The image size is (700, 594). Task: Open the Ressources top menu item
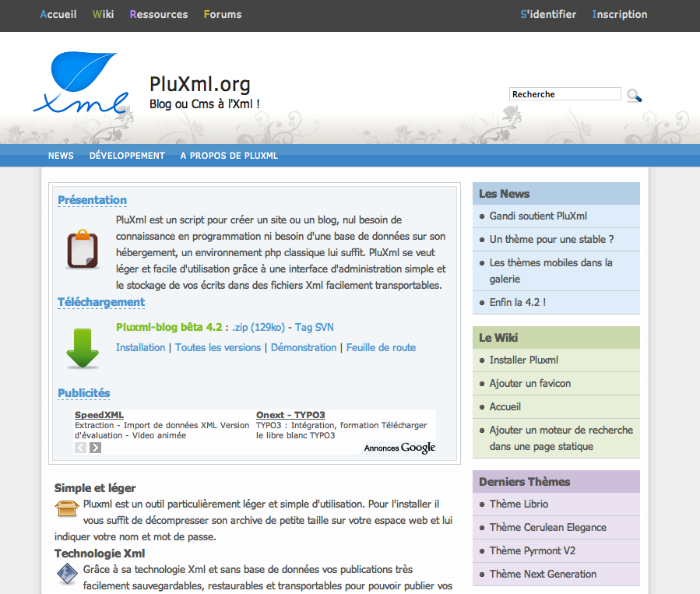tap(159, 14)
